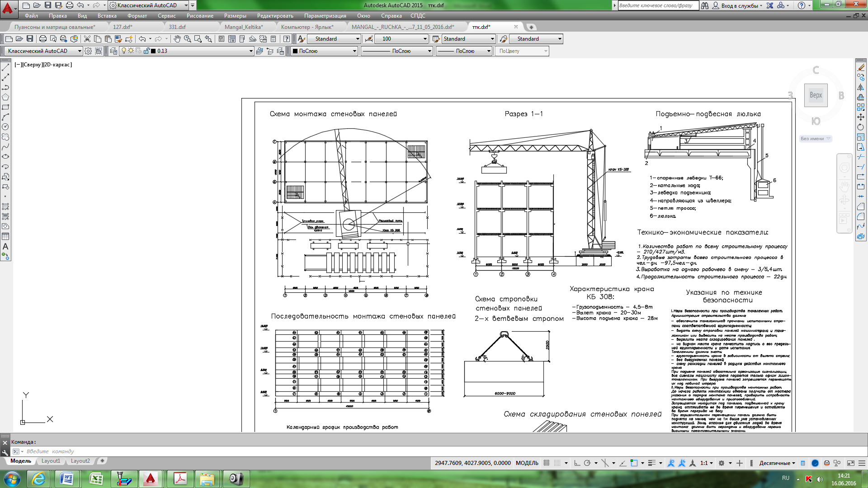Open the lineweight control dropdown
Viewport: 868px width, 488px height.
464,51
